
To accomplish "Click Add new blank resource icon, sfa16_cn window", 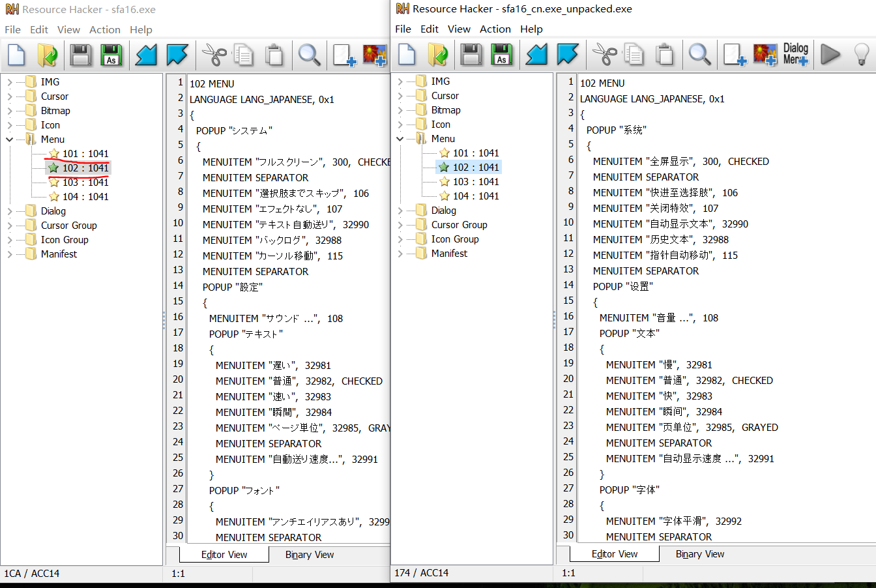I will pos(735,54).
